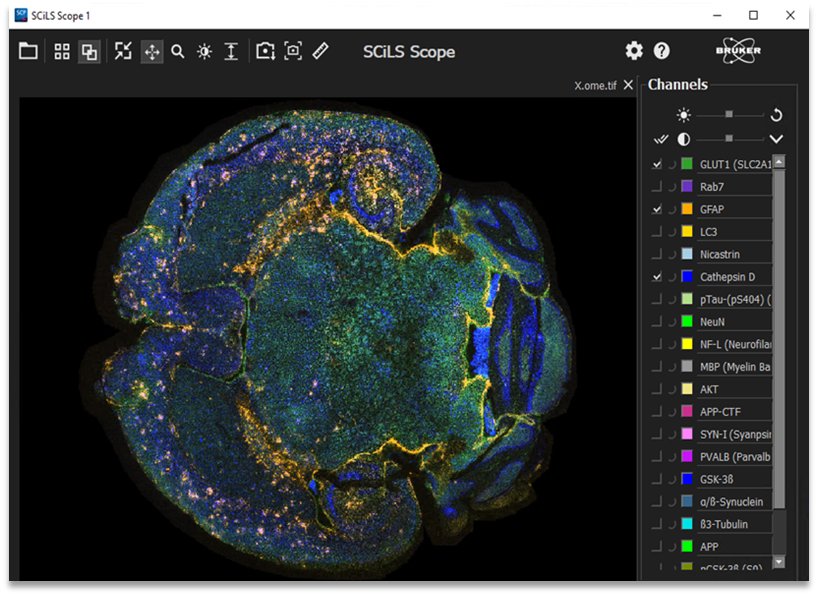Close the X.ome.tif image tab

628,85
